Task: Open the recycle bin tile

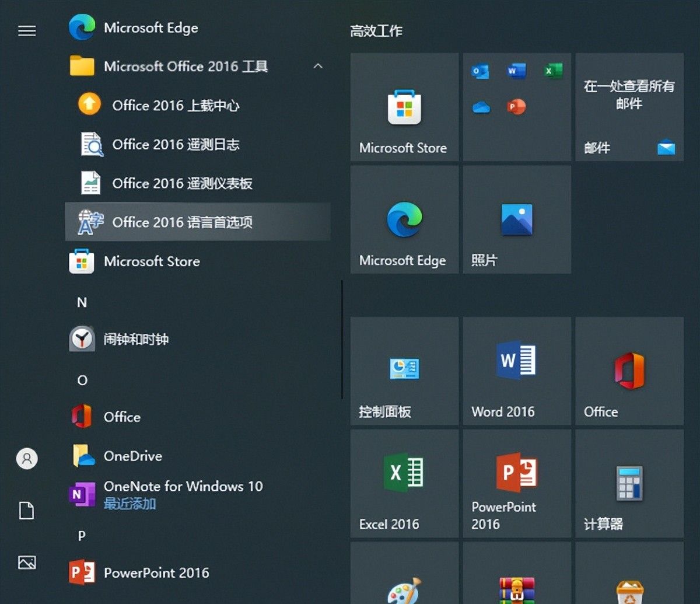Action: point(629,573)
